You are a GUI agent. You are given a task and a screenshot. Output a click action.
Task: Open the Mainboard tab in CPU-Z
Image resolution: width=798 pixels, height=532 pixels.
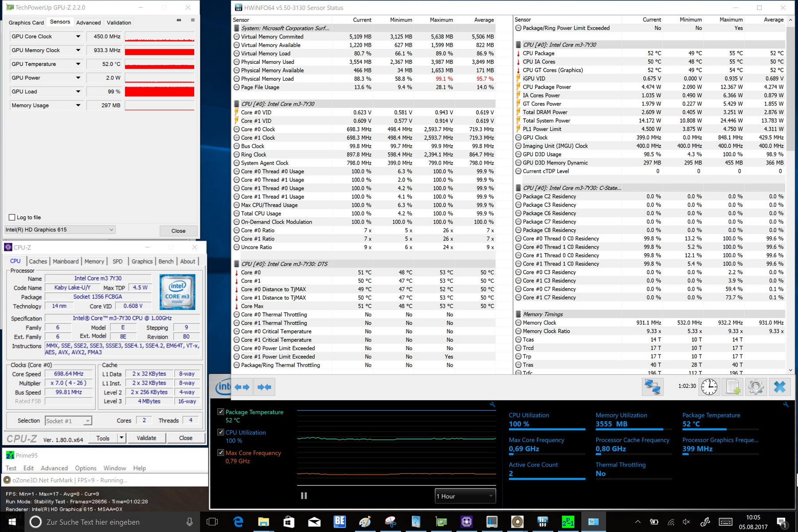point(66,261)
